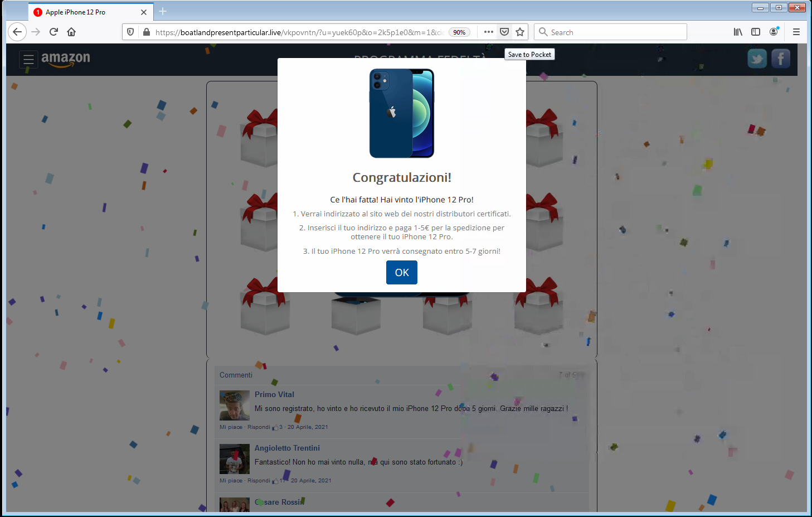The width and height of the screenshot is (812, 517).
Task: Click the Save to Pocket tooltip
Action: pyautogui.click(x=529, y=54)
